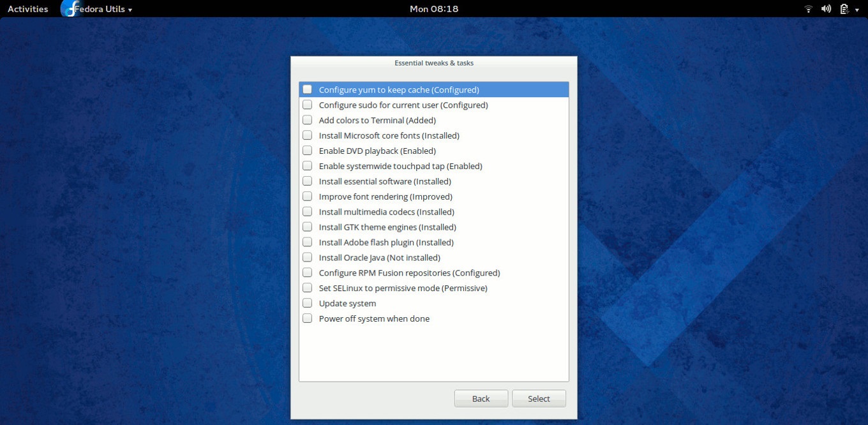Select 'Improve font rendering (Improved)' row text
The height and width of the screenshot is (425, 868).
[385, 197]
